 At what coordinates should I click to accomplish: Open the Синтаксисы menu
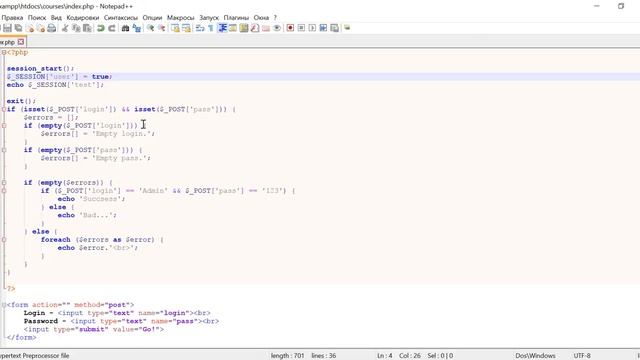[121, 18]
